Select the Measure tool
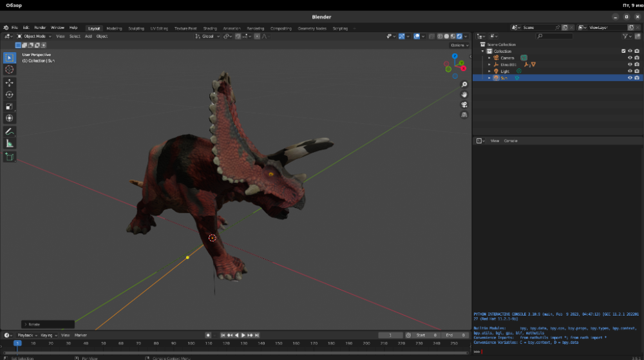Screen dimensions: 644x360 click(x=10, y=144)
